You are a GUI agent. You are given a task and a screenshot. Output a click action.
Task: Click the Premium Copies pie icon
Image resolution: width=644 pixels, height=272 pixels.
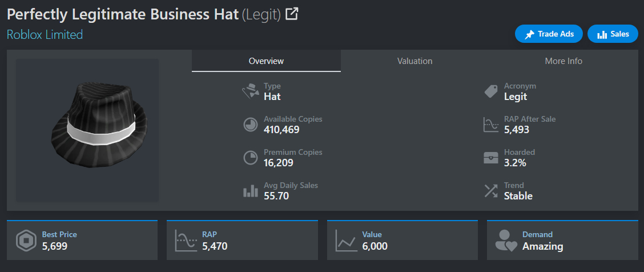[251, 158]
